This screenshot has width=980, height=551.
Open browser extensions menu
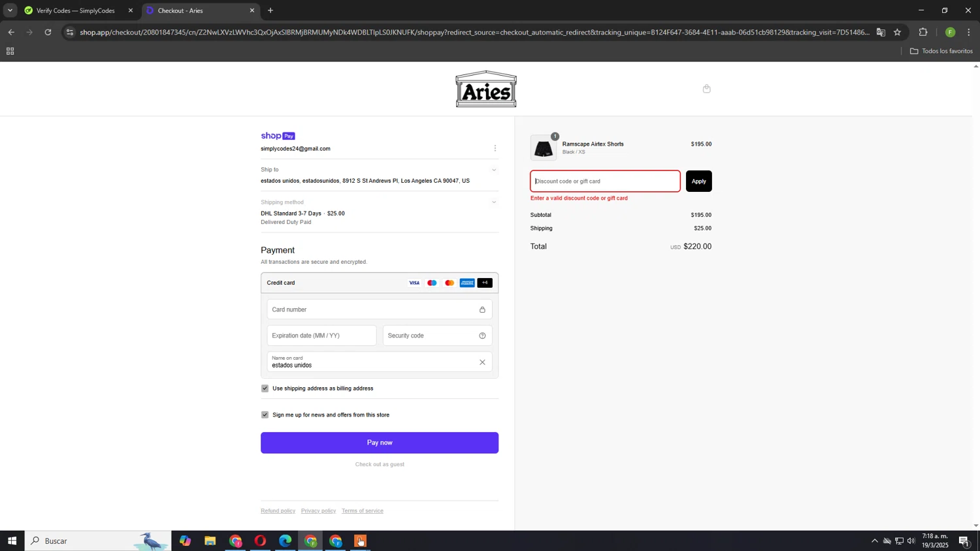pos(923,32)
